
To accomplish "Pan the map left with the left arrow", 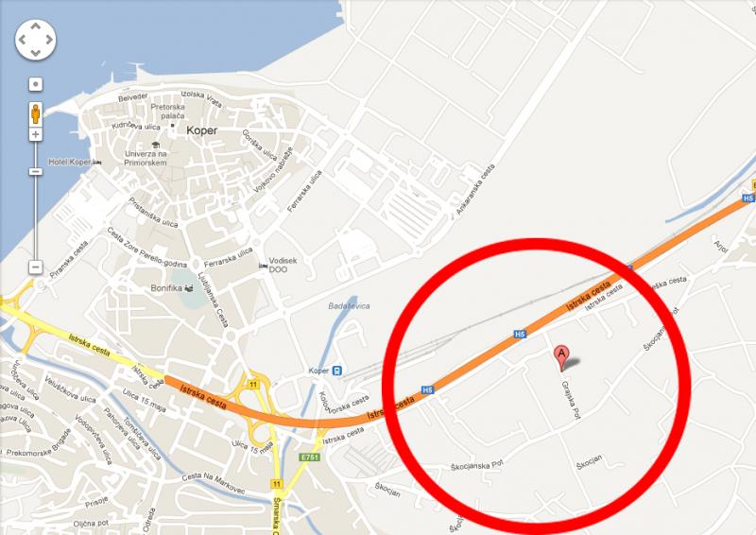I will 23,40.
